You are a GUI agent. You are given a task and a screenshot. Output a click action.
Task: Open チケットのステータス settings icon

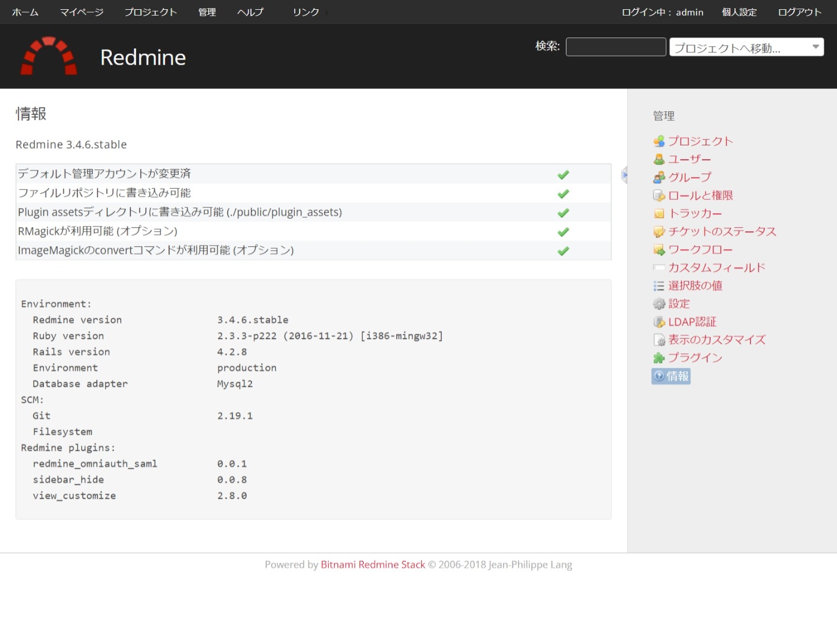click(659, 231)
